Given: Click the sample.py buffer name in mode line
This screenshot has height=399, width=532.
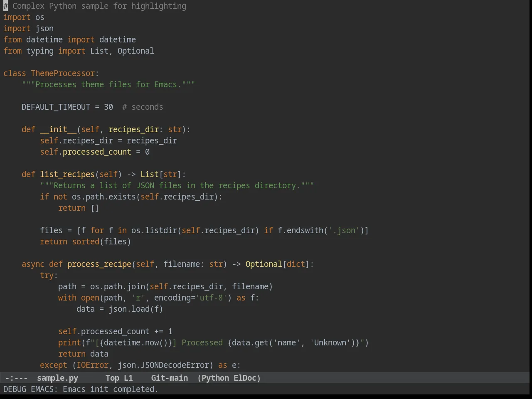Looking at the screenshot, I should click(x=57, y=378).
